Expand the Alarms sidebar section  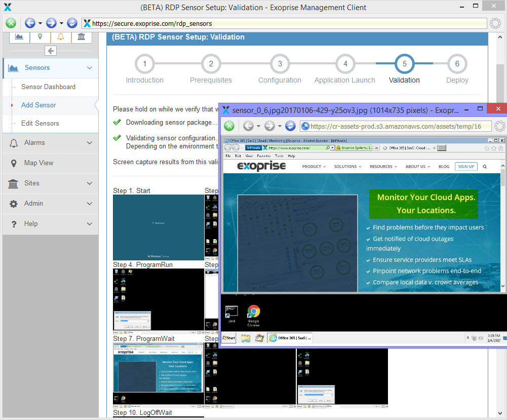tap(51, 143)
